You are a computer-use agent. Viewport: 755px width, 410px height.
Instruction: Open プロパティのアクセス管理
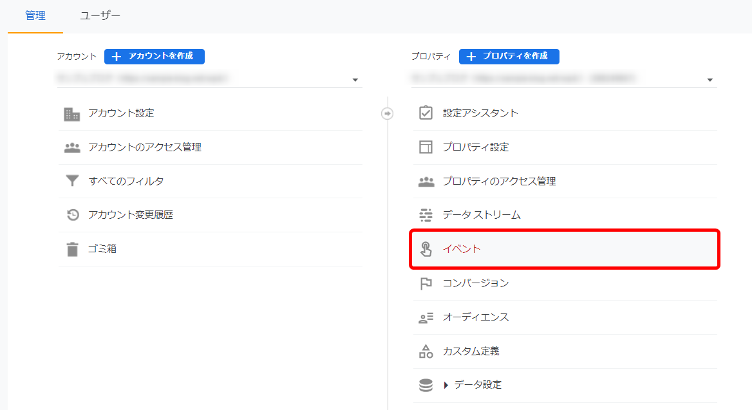pyautogui.click(x=499, y=181)
